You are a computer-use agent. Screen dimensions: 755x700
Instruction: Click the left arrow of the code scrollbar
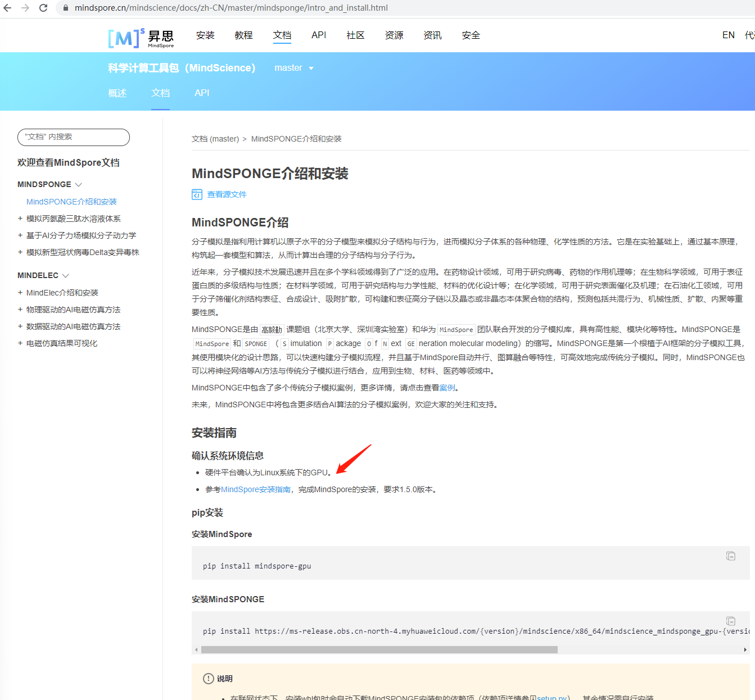pyautogui.click(x=196, y=649)
